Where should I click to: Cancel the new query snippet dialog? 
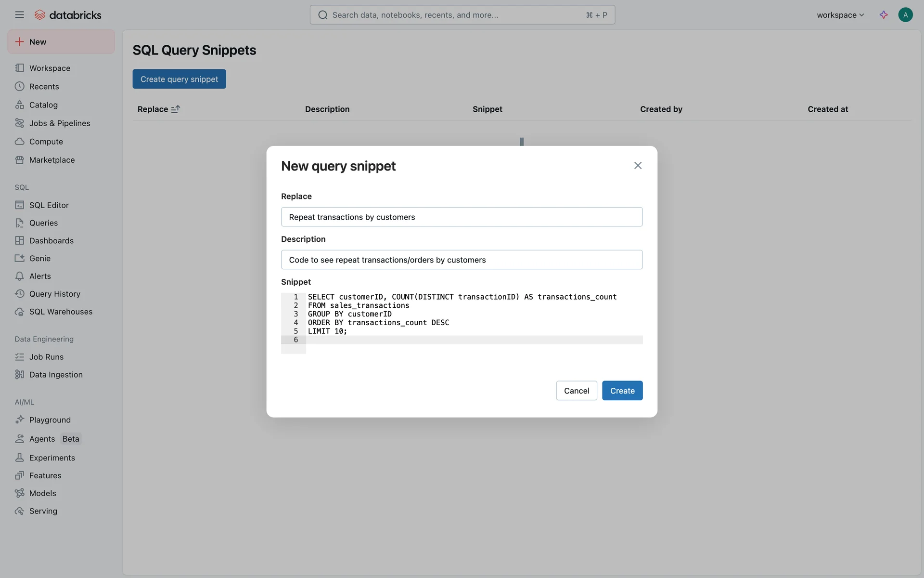tap(576, 391)
